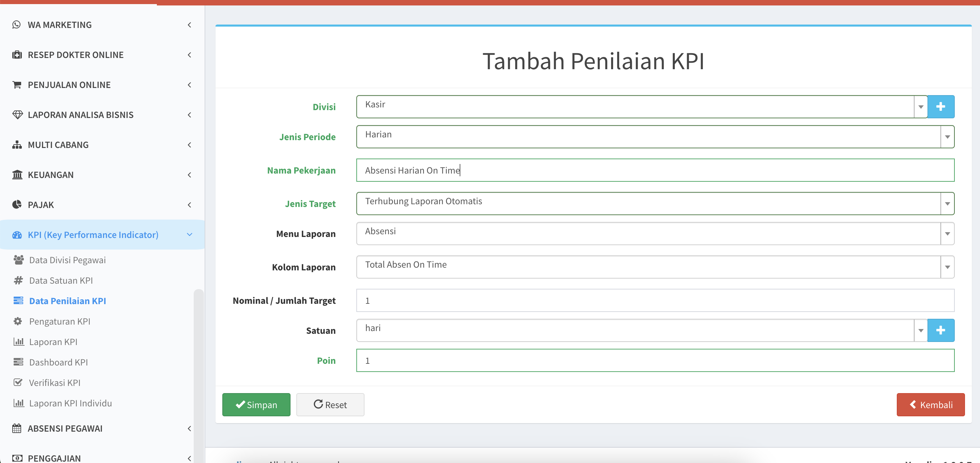Expand the Multi Cabang menu
Image resolution: width=980 pixels, height=463 pixels.
tap(102, 145)
